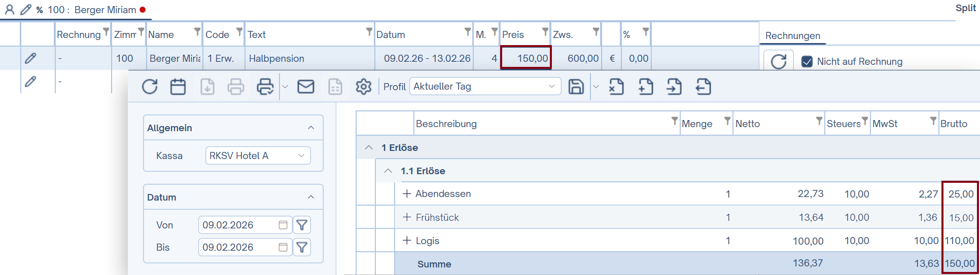Click the envelope email icon

tap(305, 87)
